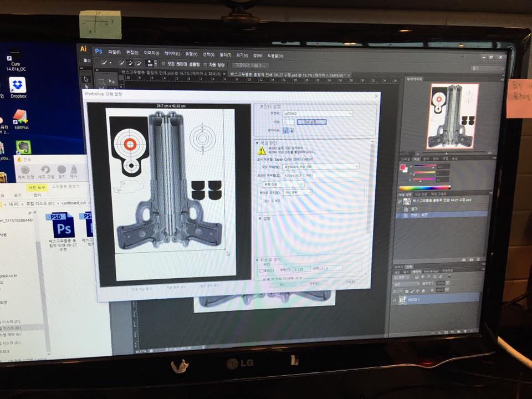Click the Navigator panel document thumbnail

coord(452,116)
